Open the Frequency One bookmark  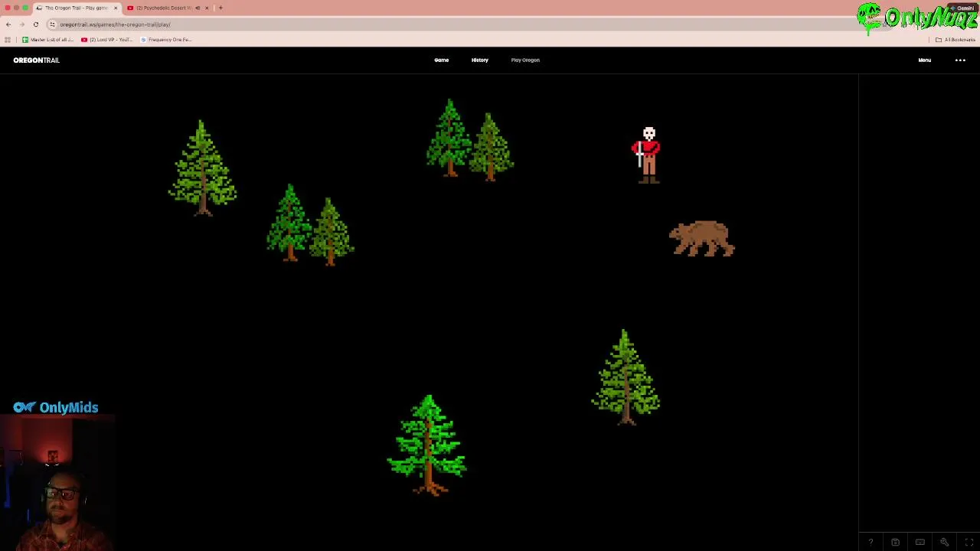point(166,40)
